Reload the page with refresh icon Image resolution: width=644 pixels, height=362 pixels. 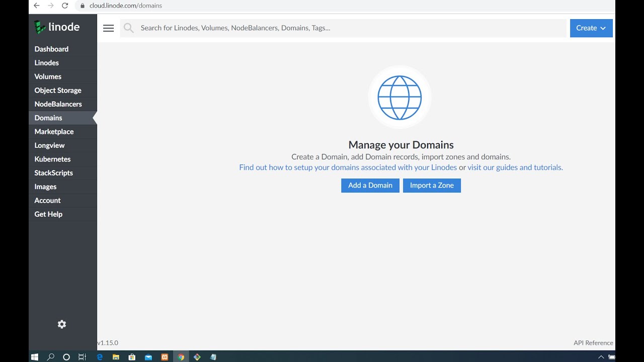[x=65, y=6]
